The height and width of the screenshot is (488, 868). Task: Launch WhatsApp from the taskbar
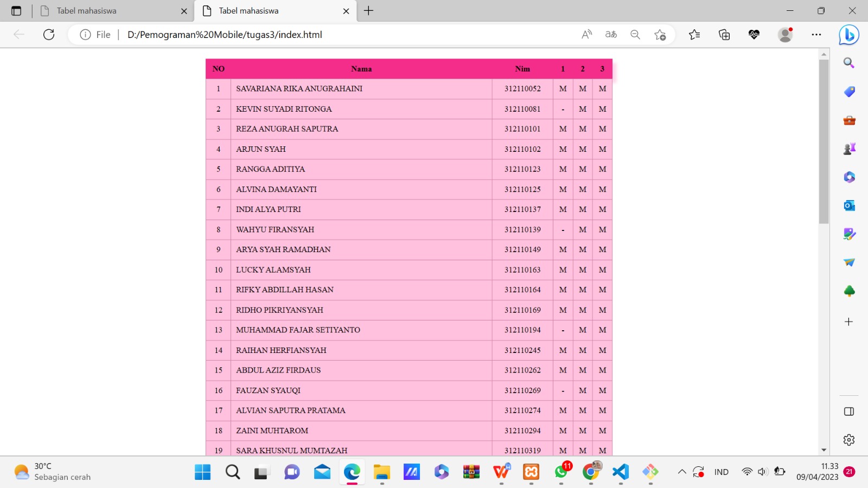tap(561, 472)
